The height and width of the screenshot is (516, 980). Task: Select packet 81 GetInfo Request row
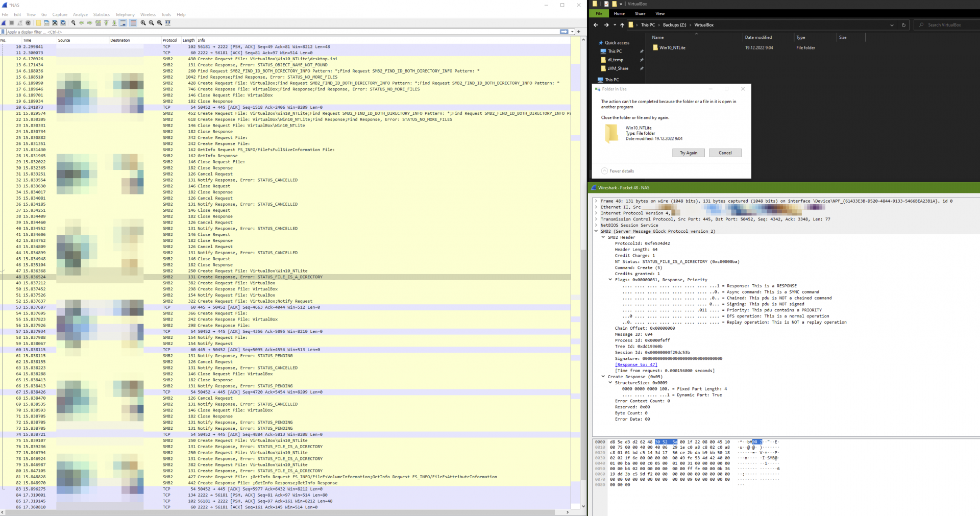[285, 477]
